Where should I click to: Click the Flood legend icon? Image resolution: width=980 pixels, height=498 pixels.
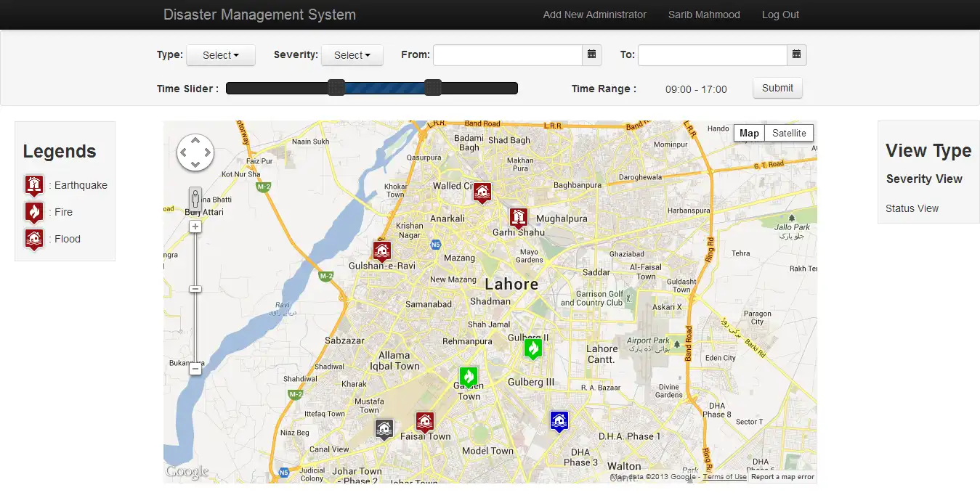[33, 239]
